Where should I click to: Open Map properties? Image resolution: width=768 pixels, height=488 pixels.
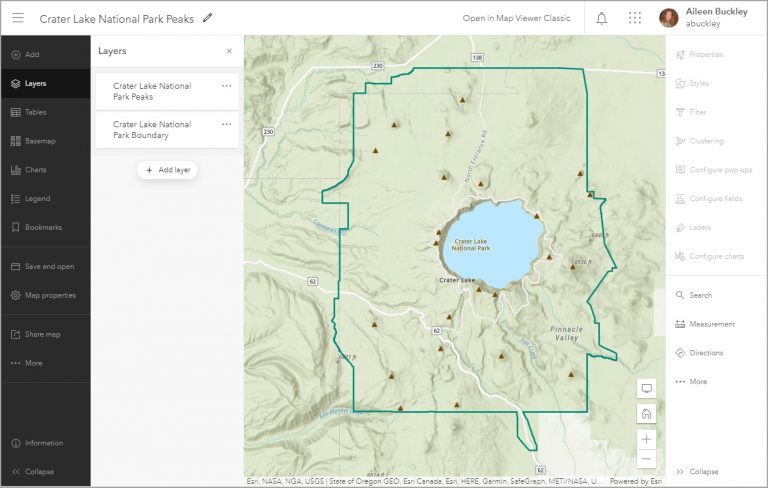point(46,295)
